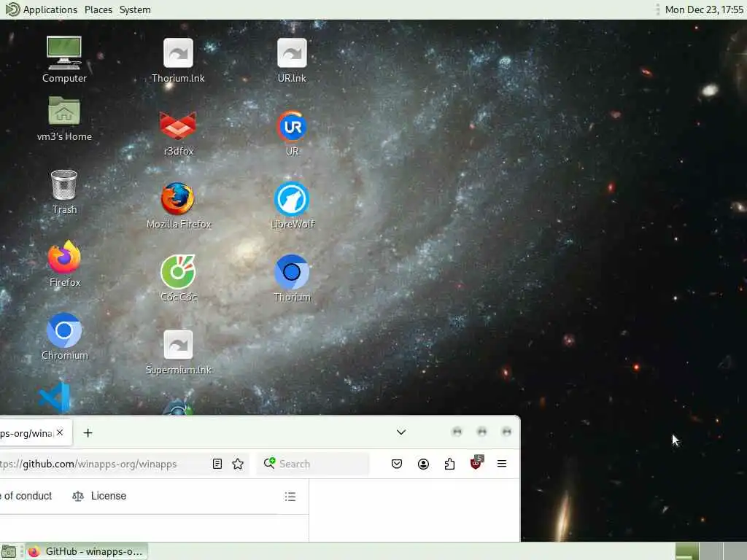Close the Firefox window
747x560 pixels.
(506, 432)
